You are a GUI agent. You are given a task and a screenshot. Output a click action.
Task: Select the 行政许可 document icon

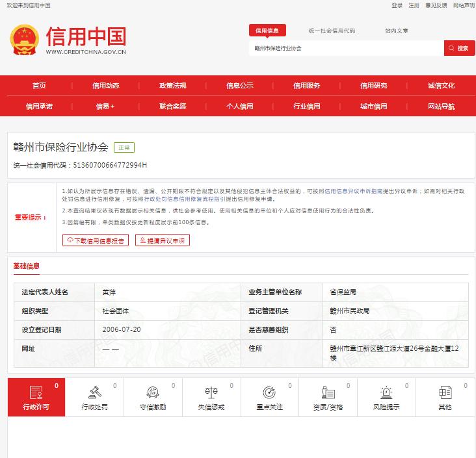pyautogui.click(x=36, y=392)
